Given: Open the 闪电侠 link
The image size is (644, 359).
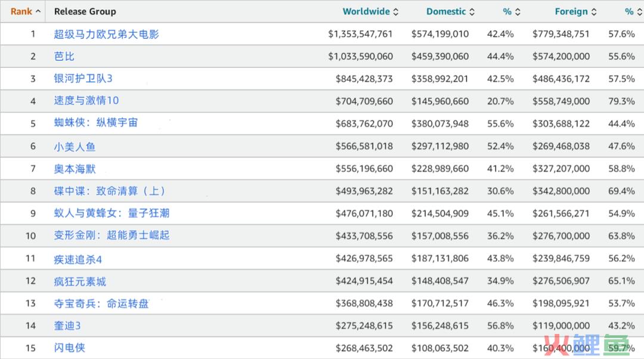Looking at the screenshot, I should click(69, 348).
